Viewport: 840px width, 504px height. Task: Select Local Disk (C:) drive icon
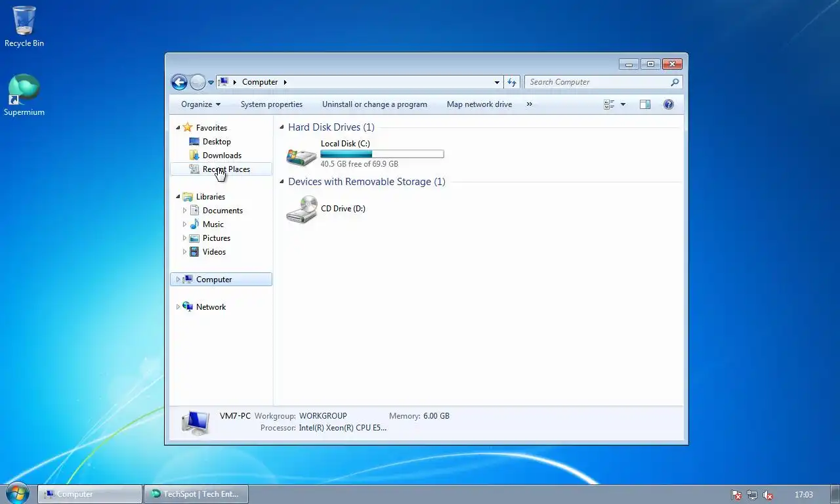click(x=302, y=156)
